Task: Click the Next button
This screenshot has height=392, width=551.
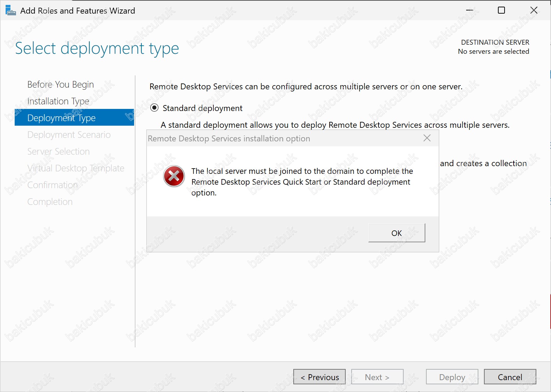Action: (x=377, y=377)
